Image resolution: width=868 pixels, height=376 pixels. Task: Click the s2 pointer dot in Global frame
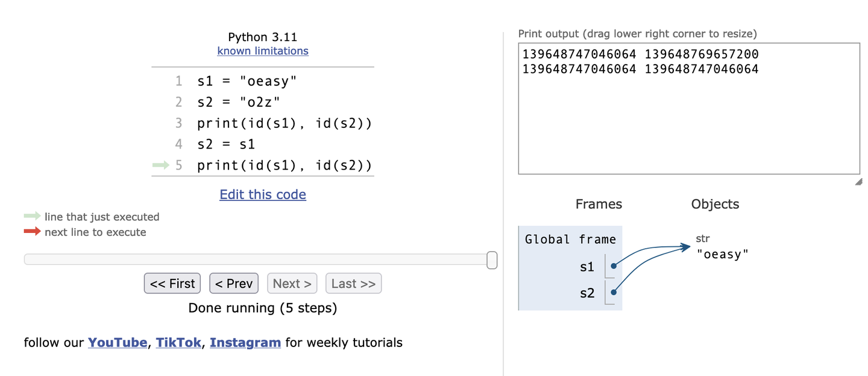point(613,292)
